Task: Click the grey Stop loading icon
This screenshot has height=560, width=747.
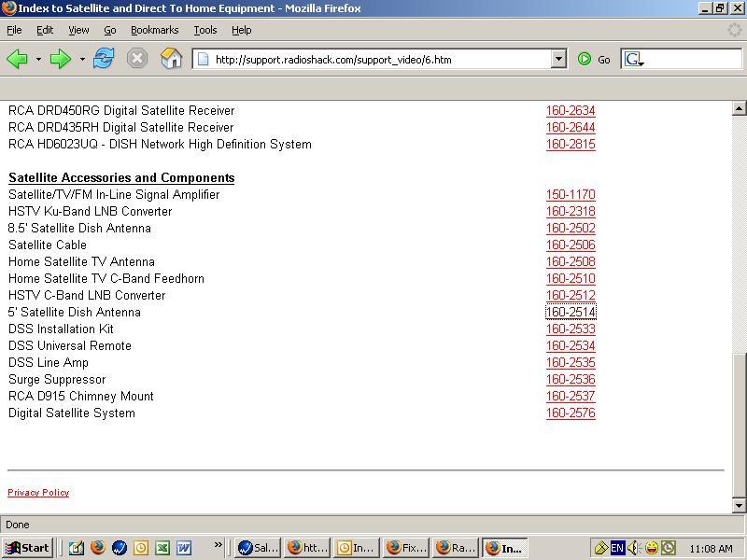Action: 137,59
